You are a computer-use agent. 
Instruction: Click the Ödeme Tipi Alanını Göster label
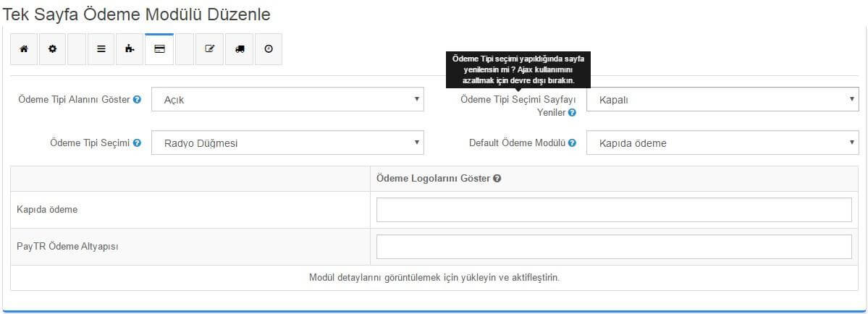tap(75, 100)
